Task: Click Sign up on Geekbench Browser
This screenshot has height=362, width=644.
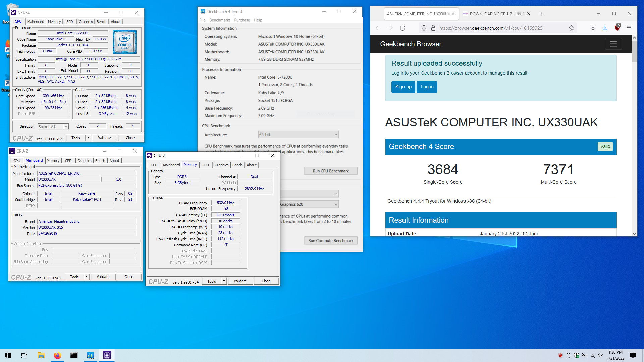Action: click(x=403, y=87)
